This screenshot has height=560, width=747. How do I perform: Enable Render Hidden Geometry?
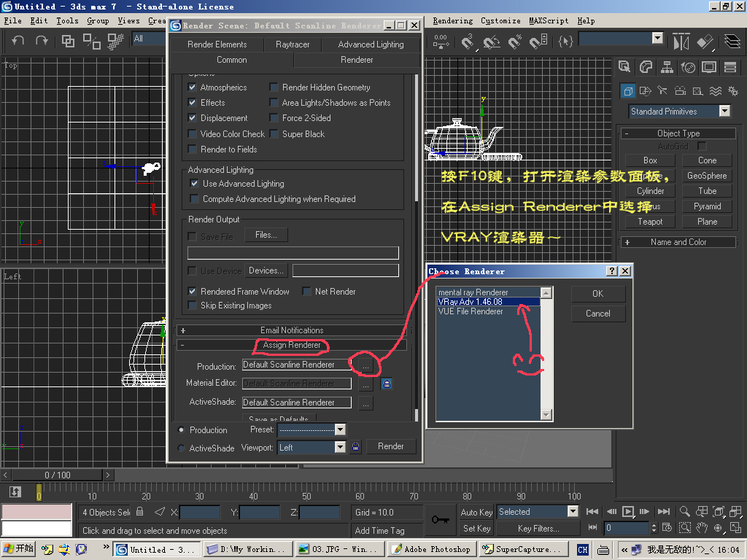coord(274,87)
